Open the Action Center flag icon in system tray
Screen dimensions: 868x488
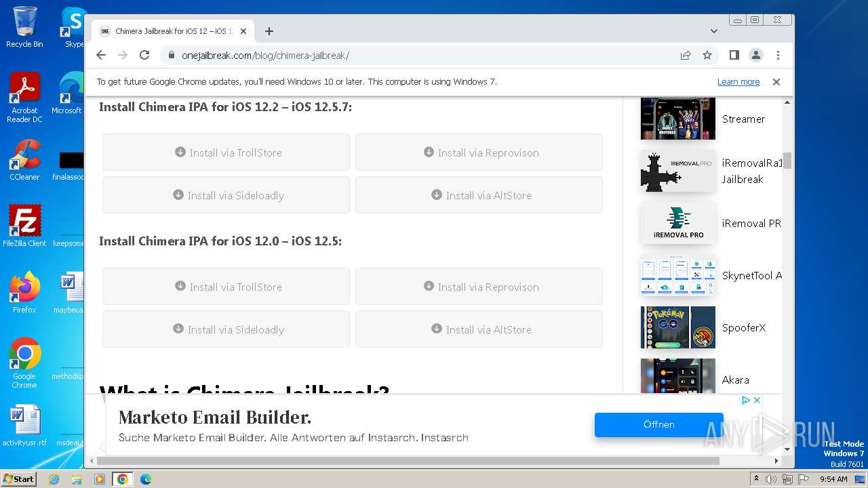tap(803, 479)
